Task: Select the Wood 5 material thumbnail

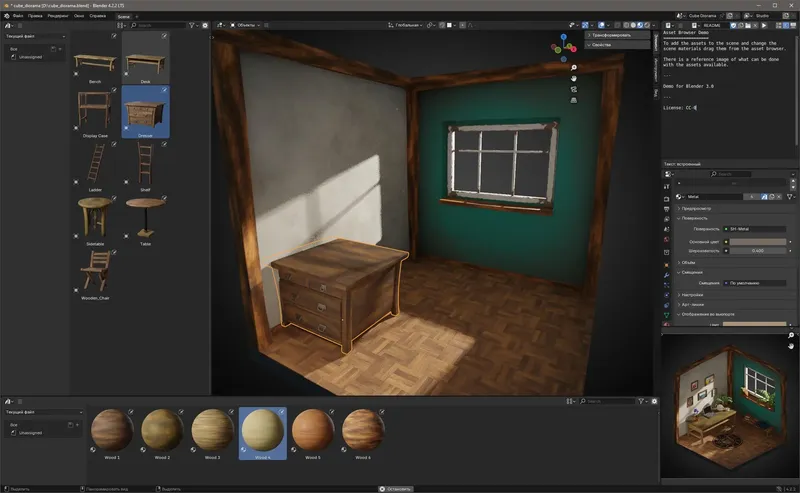Action: click(x=313, y=431)
